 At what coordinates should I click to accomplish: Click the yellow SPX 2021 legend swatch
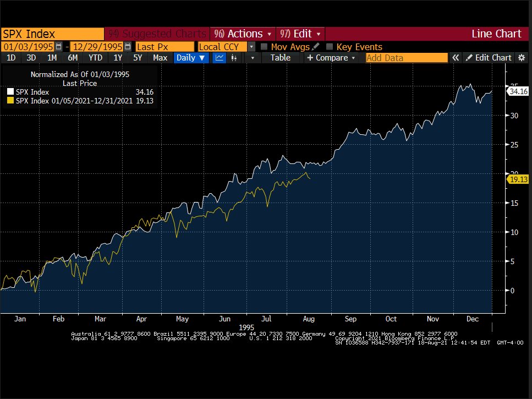pyautogui.click(x=10, y=101)
